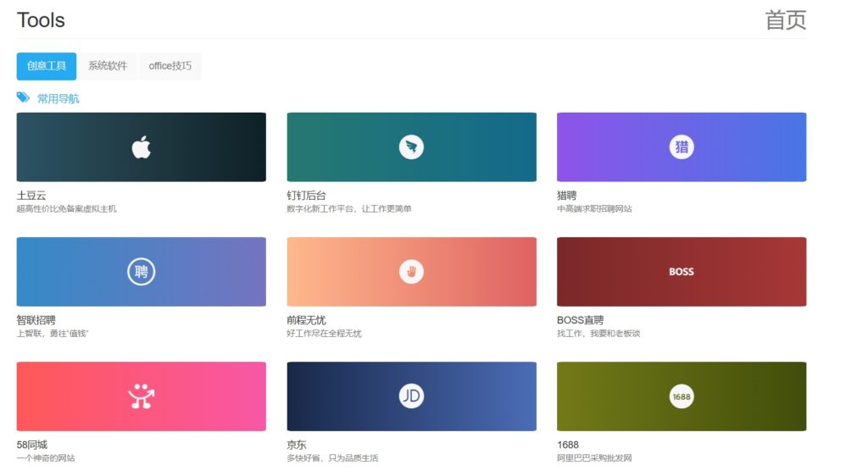Click the tag icon beside 常用导航
This screenshot has width=868, height=476.
pyautogui.click(x=23, y=98)
